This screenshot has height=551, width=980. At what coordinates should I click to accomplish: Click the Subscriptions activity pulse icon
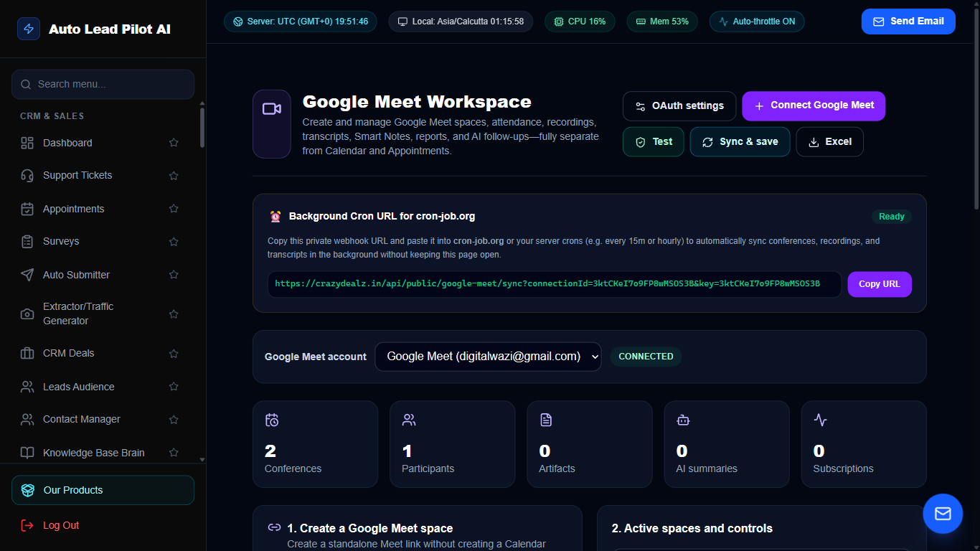tap(820, 420)
